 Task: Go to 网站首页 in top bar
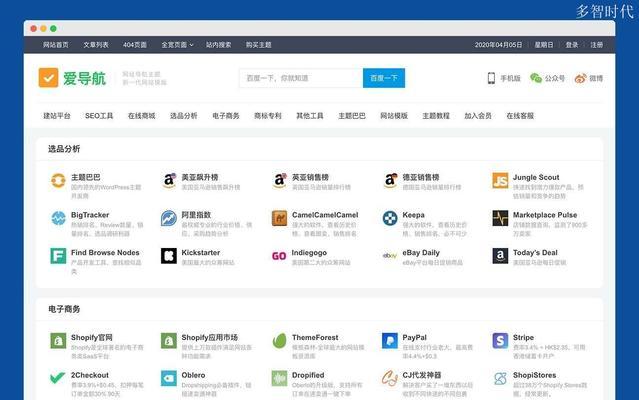pos(56,45)
